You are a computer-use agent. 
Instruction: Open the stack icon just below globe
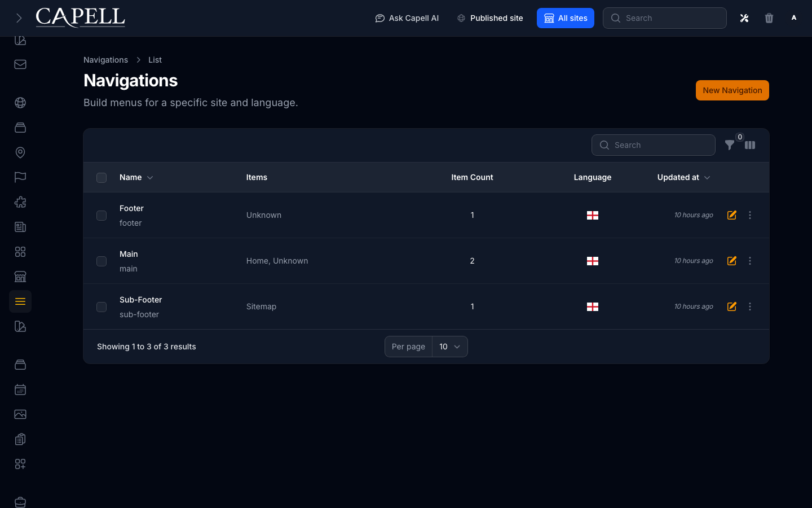click(20, 128)
